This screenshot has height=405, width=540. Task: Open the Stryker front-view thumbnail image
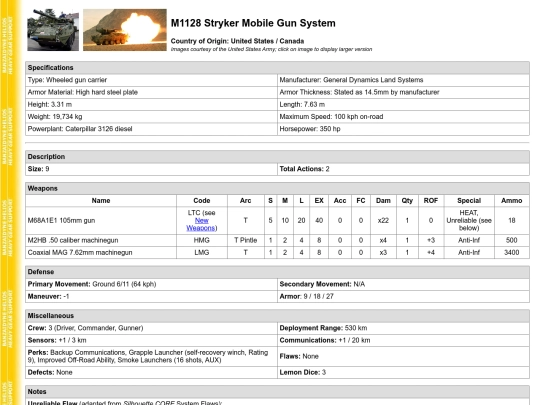[53, 30]
